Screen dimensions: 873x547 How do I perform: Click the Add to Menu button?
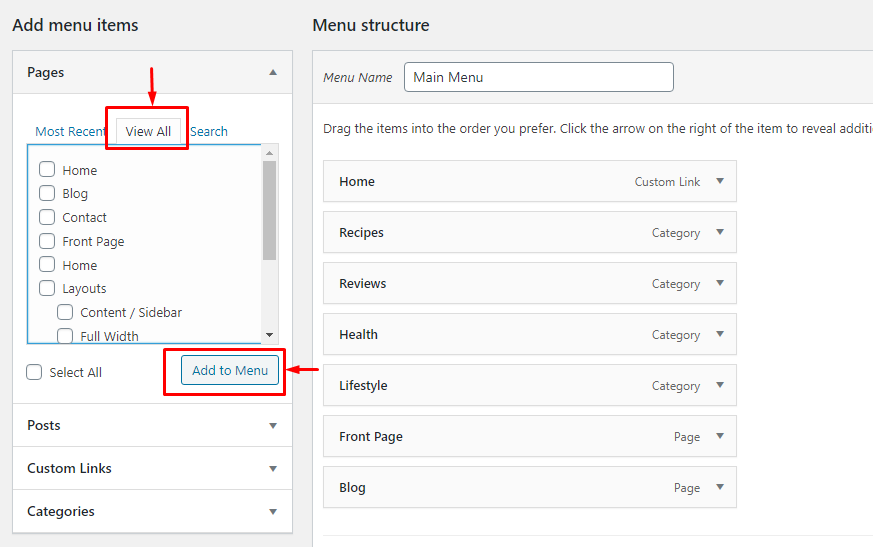(x=230, y=370)
